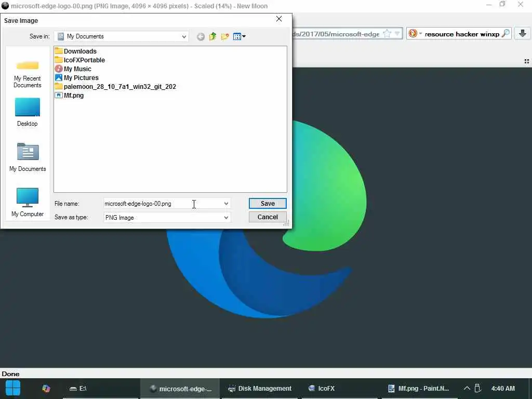
Task: Click the USB device tray icon
Action: [x=478, y=388]
